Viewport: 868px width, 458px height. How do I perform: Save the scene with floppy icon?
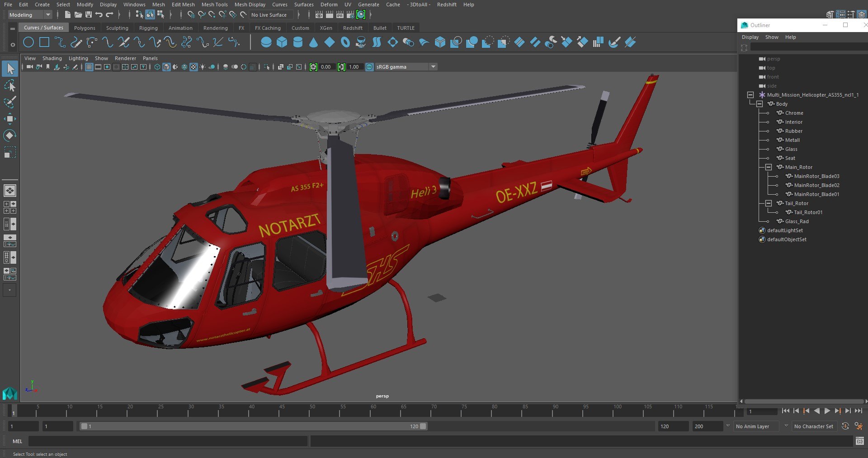[89, 15]
